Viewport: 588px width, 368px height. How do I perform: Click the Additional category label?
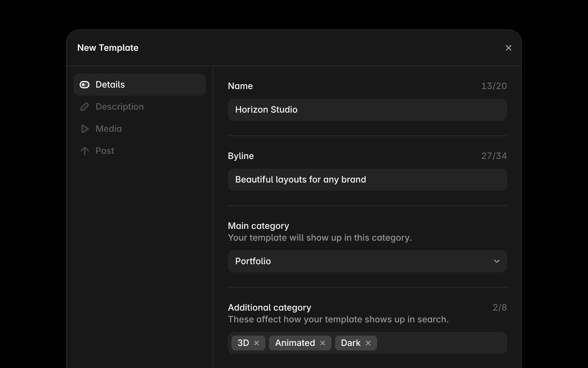pyautogui.click(x=269, y=308)
